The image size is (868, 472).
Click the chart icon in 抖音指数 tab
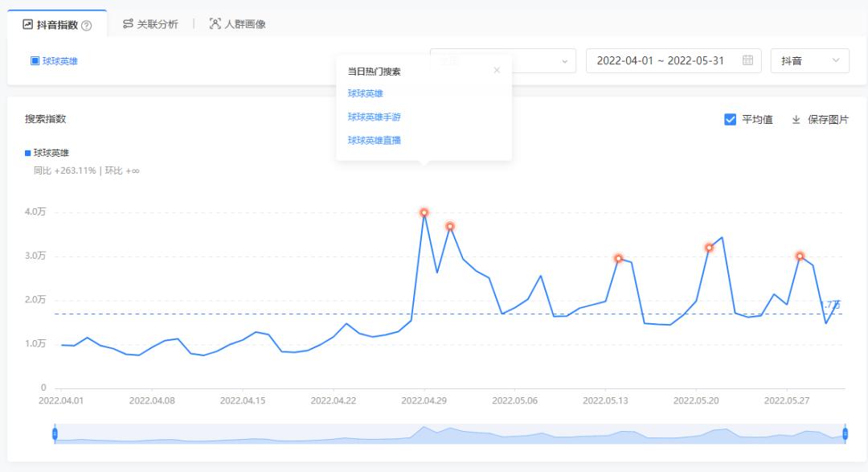coord(27,24)
